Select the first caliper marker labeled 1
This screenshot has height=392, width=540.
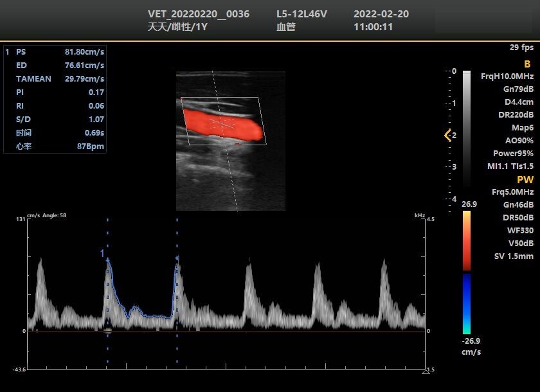pos(107,259)
